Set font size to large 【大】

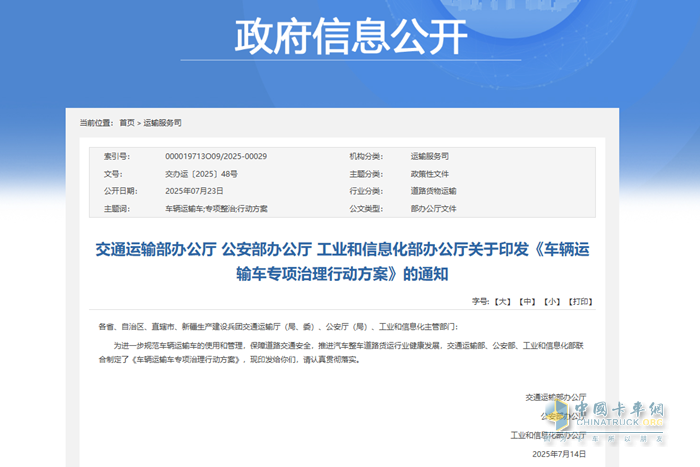(502, 301)
